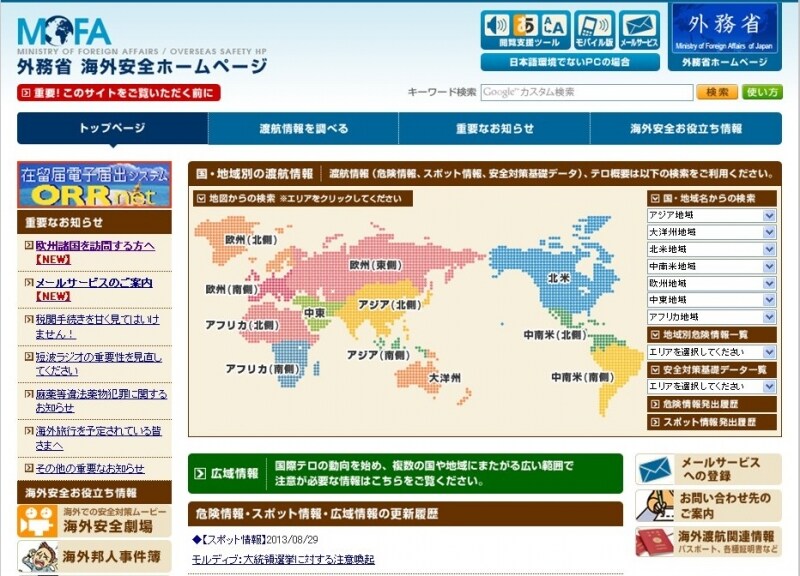Select アフリカ(南側) region on map
The image size is (800, 576).
(263, 368)
